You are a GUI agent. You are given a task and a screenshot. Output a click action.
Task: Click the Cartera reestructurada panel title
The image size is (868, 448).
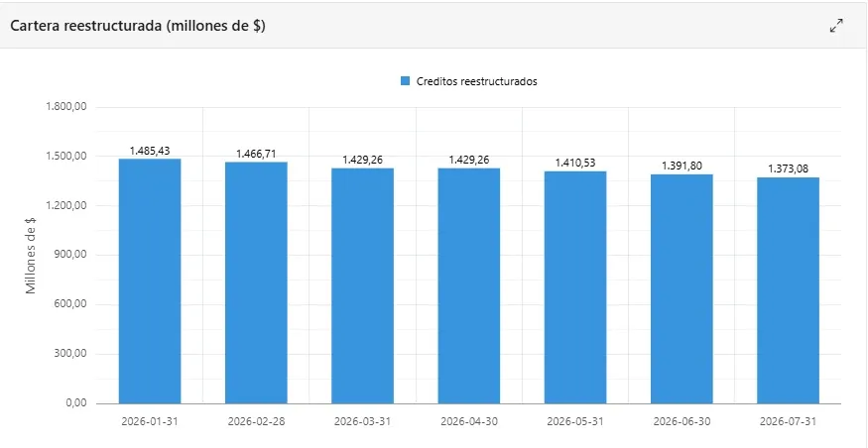click(138, 26)
